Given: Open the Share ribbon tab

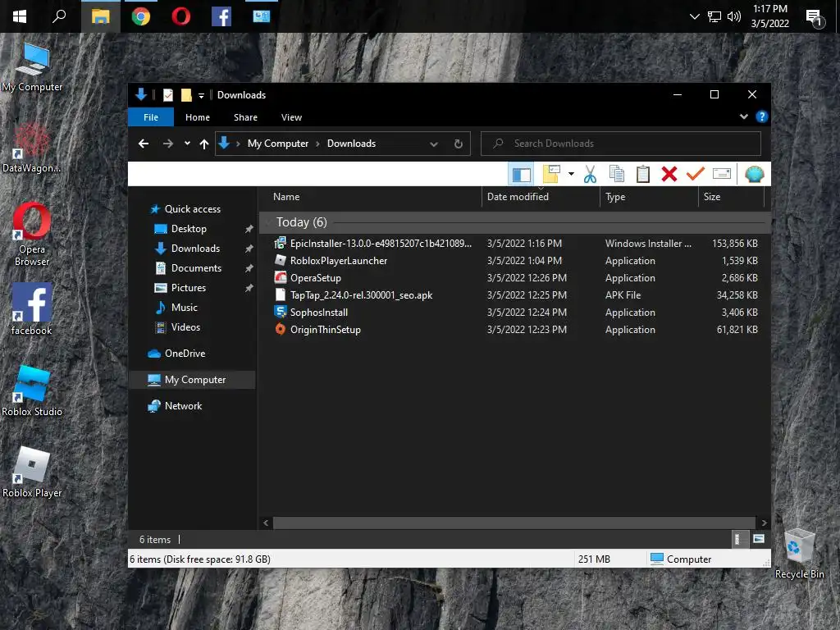Looking at the screenshot, I should pos(245,117).
